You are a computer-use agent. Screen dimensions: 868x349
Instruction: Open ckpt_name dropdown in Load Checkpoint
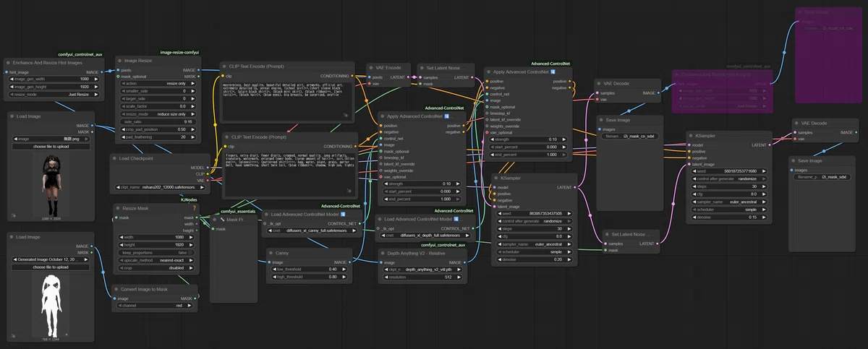[161, 187]
